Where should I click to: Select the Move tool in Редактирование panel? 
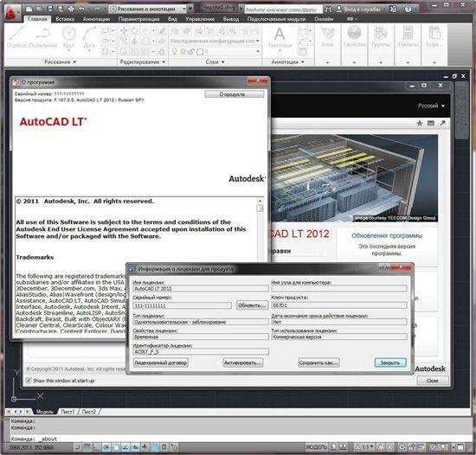click(x=124, y=30)
